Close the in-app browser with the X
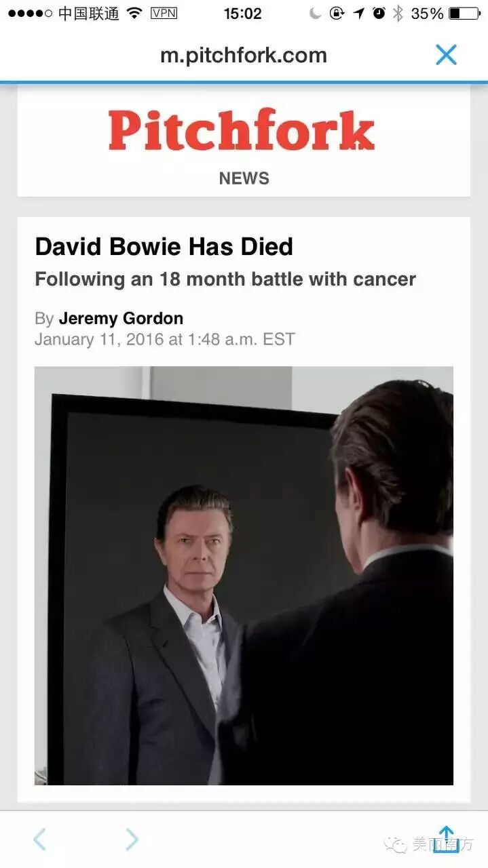This screenshot has height=868, width=488. (446, 55)
